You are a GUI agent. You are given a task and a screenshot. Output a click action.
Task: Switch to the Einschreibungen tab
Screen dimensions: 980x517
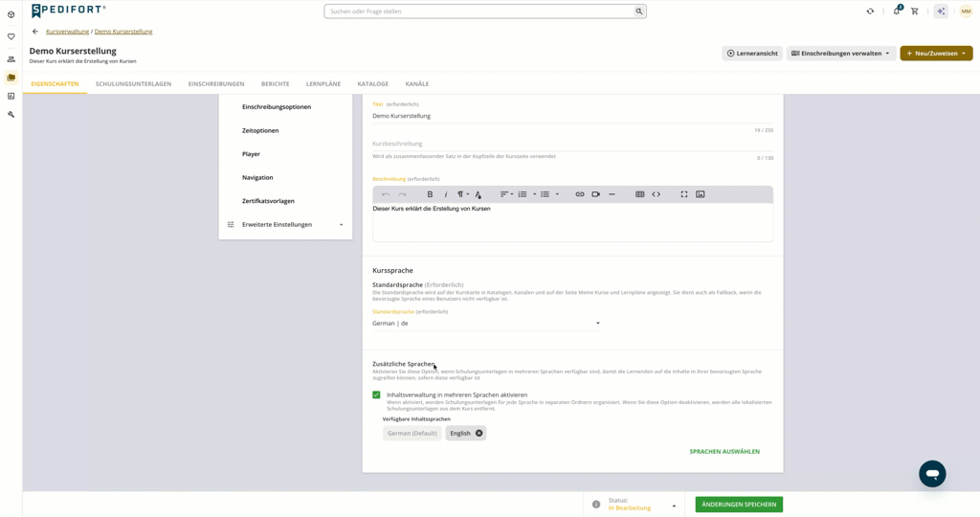216,83
